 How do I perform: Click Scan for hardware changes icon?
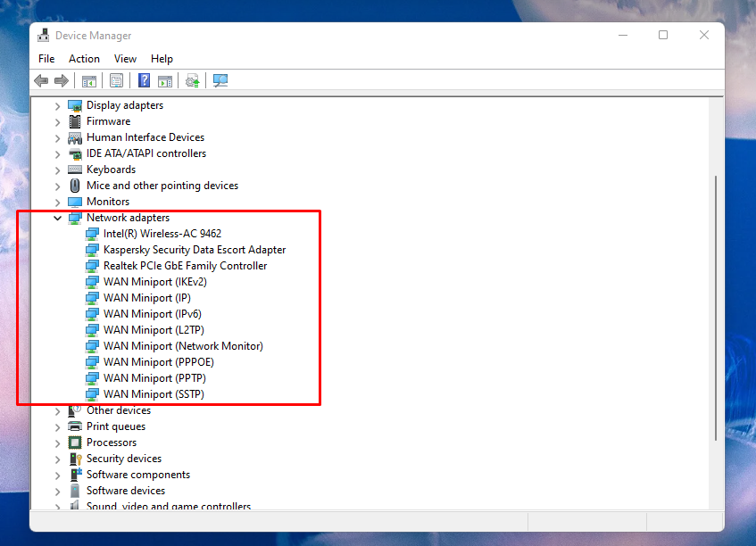[x=220, y=80]
